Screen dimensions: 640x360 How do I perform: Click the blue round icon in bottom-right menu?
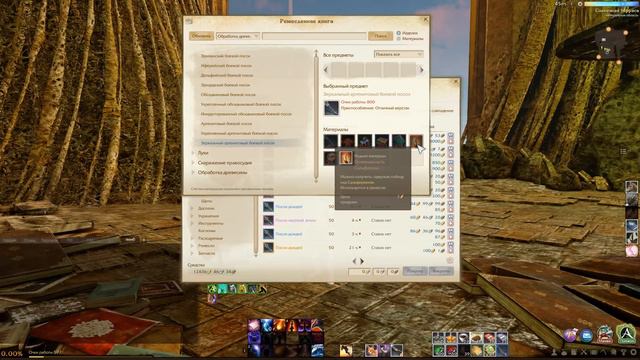pos(587,336)
